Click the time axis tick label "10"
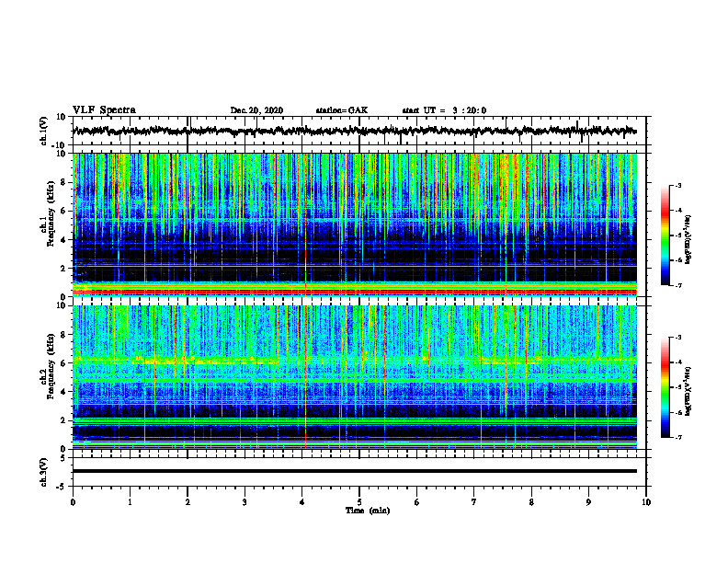 click(x=646, y=502)
